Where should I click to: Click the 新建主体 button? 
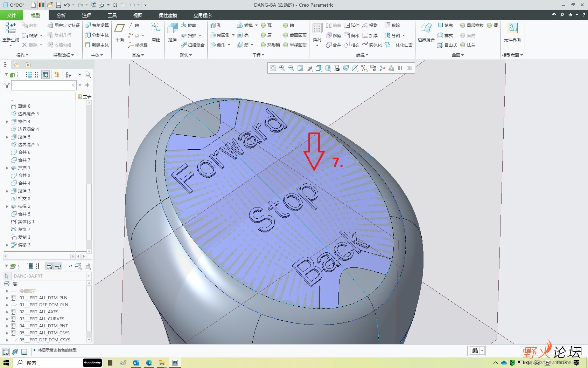(x=97, y=45)
